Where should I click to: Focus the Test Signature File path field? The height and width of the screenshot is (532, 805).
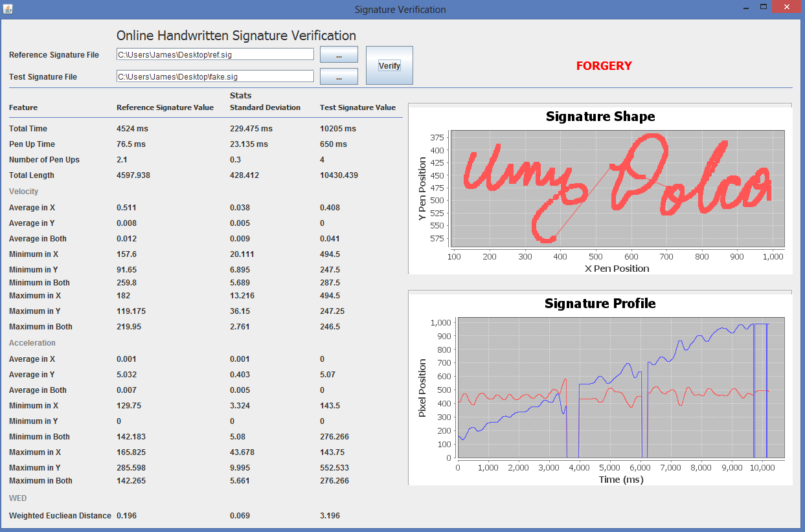(215, 76)
